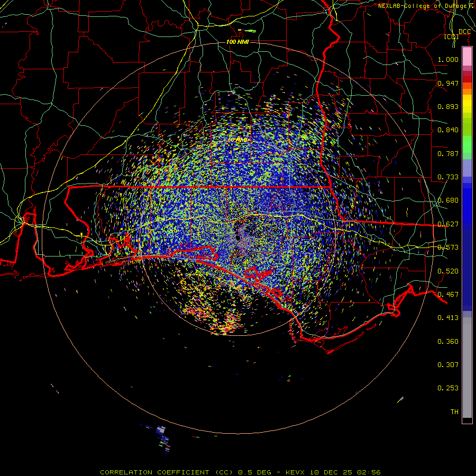Click the 0.253 color scale value
The image size is (476, 476).
(x=448, y=388)
